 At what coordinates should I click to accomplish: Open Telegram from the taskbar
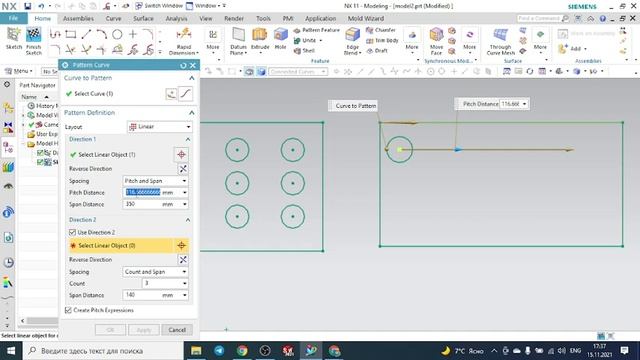point(219,351)
